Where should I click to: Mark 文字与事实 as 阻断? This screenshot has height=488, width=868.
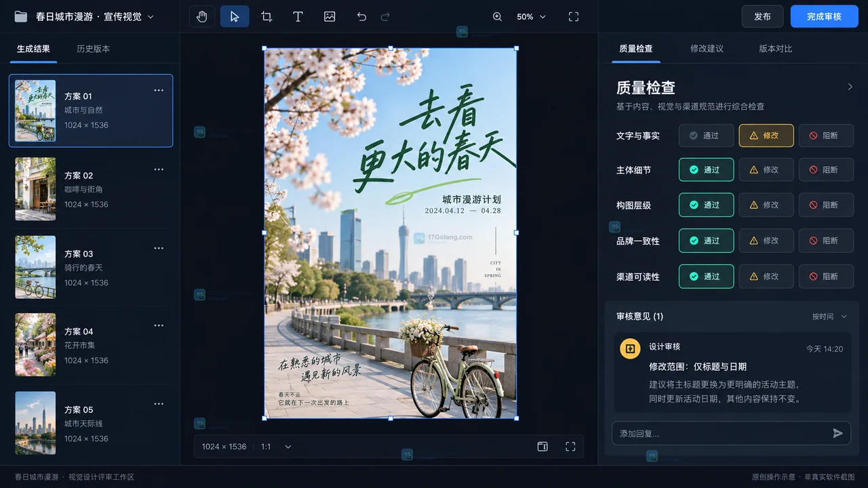pos(826,136)
